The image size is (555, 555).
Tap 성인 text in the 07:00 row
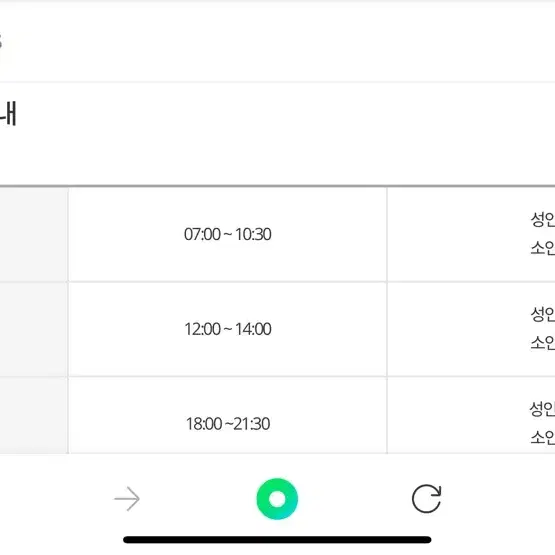[x=543, y=219]
